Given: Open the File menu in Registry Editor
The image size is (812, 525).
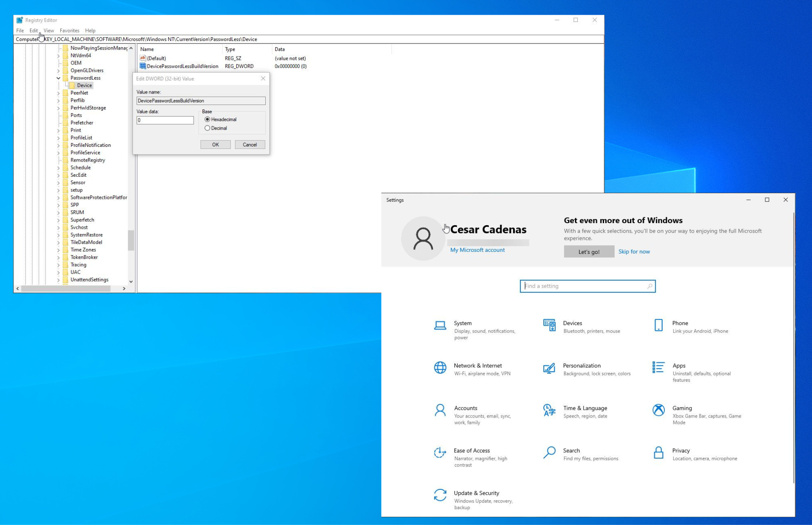Looking at the screenshot, I should pyautogui.click(x=20, y=30).
